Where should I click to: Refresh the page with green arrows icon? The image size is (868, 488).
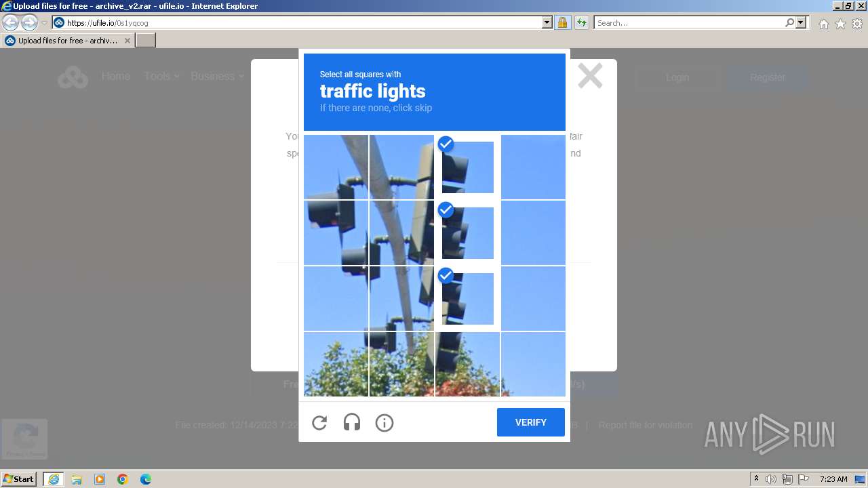point(581,23)
